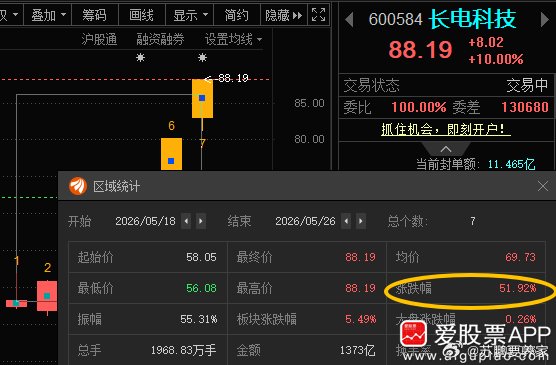
Task: Click the 筹码 toolbar button
Action: 95,15
